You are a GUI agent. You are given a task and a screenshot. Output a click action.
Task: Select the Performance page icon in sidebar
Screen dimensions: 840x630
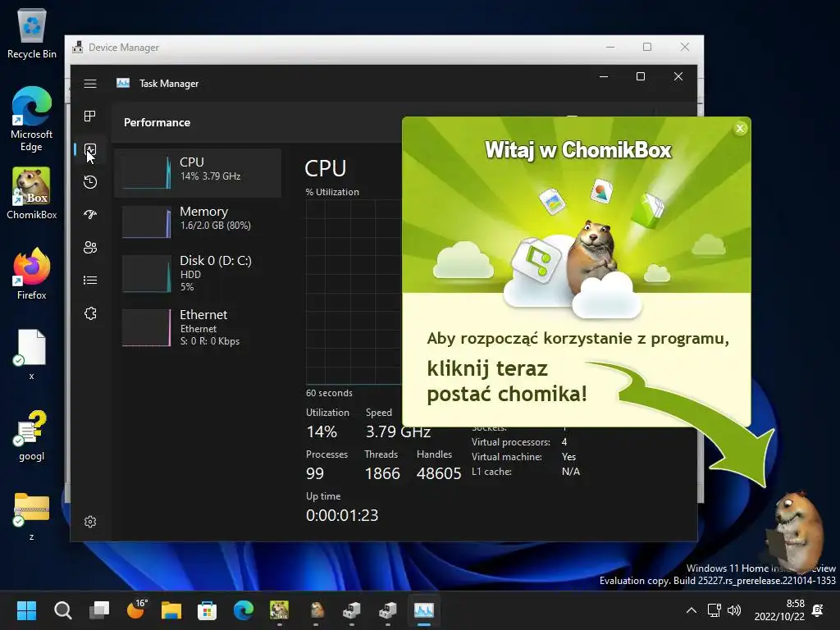pos(90,149)
